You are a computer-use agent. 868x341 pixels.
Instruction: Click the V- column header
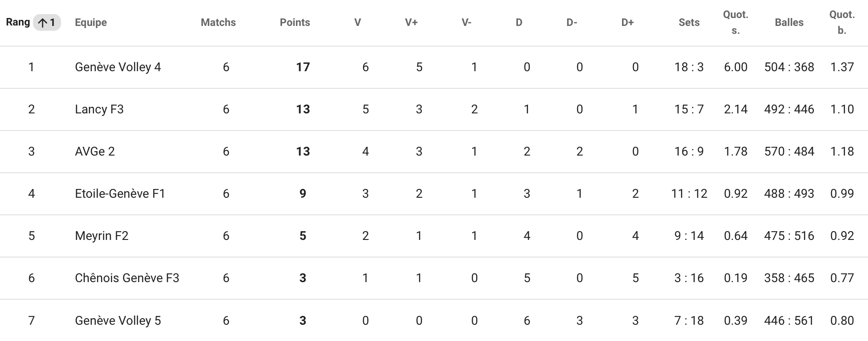click(x=467, y=22)
